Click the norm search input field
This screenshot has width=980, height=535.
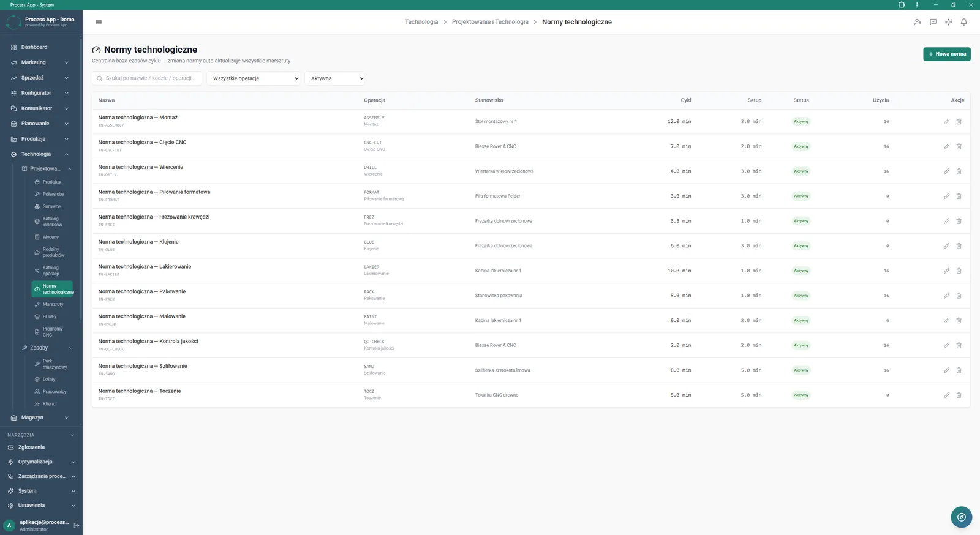click(x=147, y=78)
